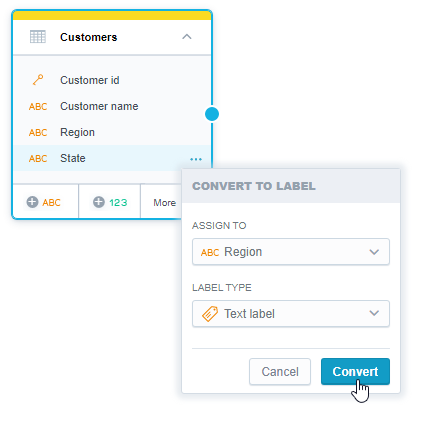Click the Assign To dropdown arrow

(x=374, y=252)
